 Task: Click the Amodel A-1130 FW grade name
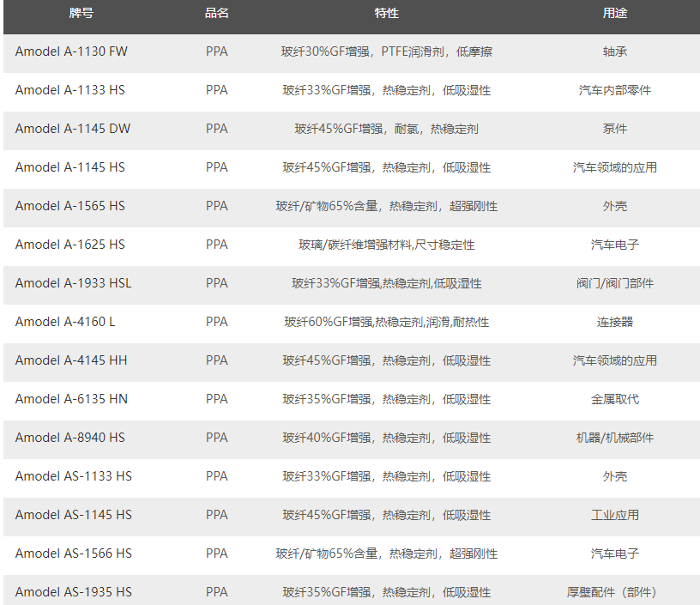tap(71, 51)
